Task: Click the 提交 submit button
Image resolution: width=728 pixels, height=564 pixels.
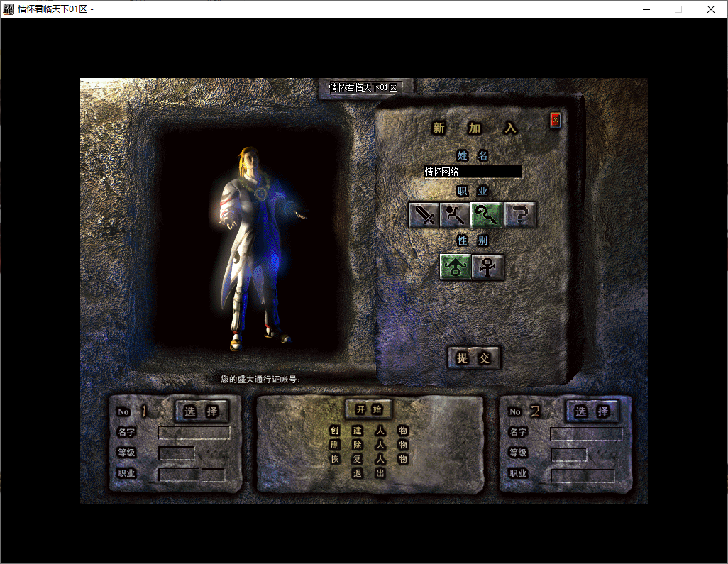Action: (x=473, y=358)
